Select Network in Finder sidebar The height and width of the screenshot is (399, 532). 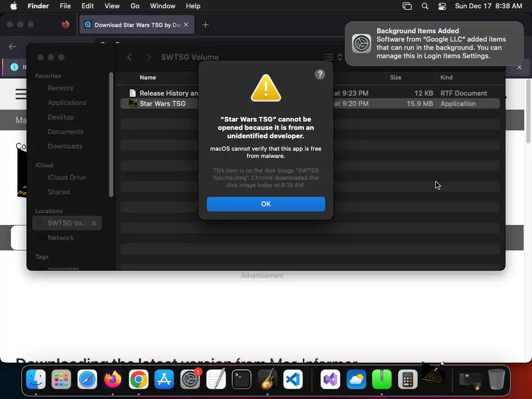61,237
